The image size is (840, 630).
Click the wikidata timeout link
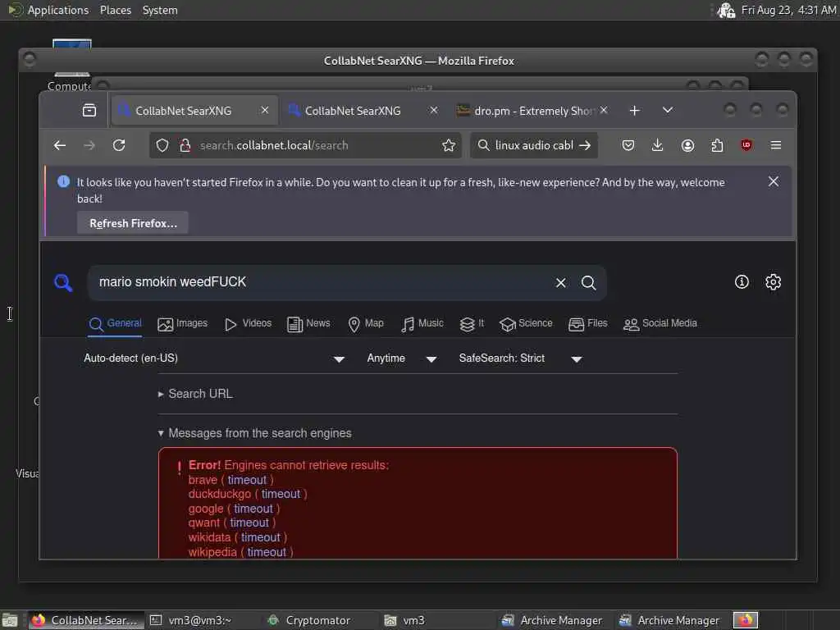pyautogui.click(x=260, y=537)
